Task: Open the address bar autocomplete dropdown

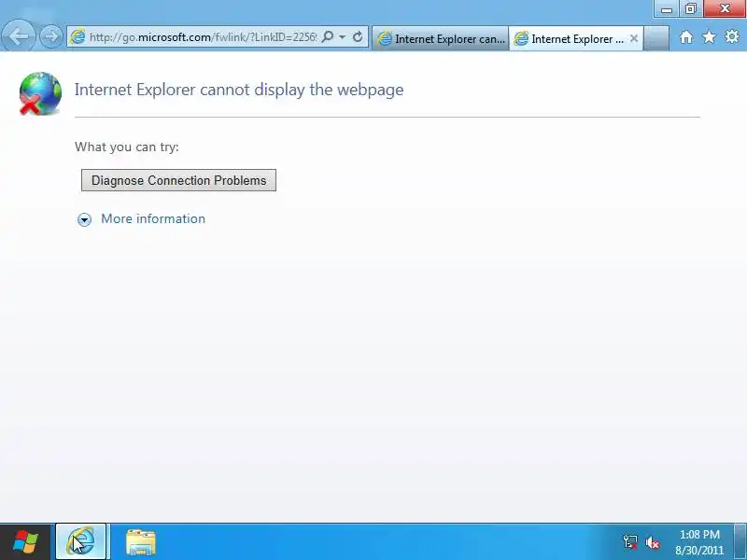Action: click(342, 36)
